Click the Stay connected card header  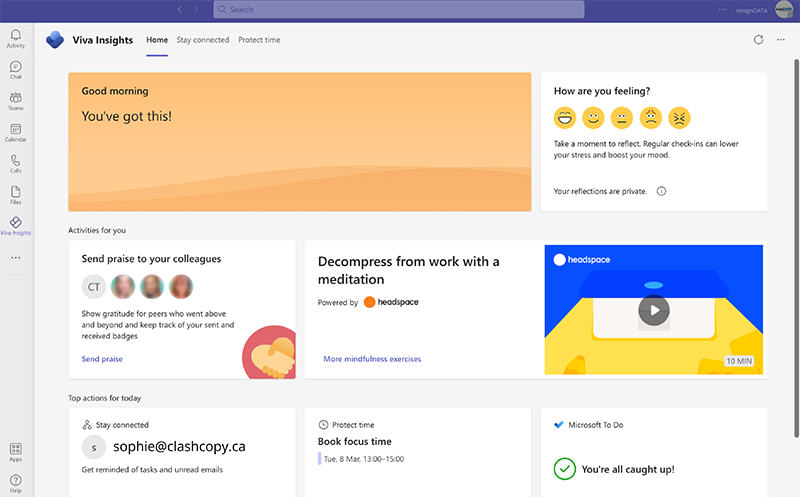click(x=115, y=425)
